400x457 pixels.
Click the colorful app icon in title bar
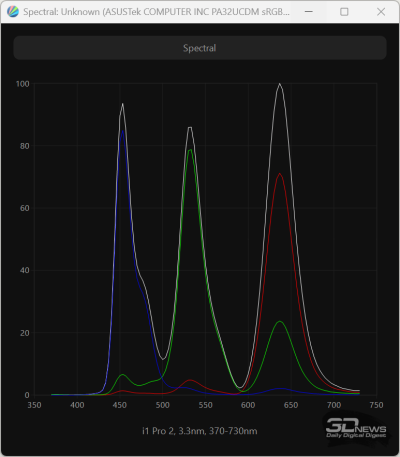pyautogui.click(x=13, y=12)
